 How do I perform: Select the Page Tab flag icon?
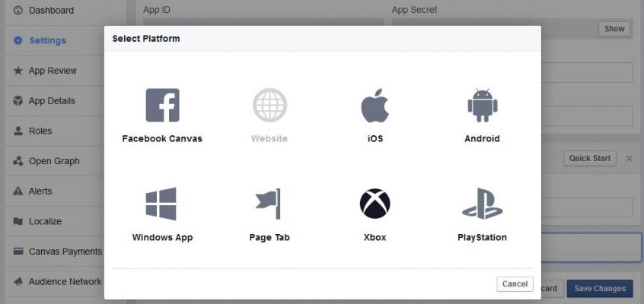point(268,204)
